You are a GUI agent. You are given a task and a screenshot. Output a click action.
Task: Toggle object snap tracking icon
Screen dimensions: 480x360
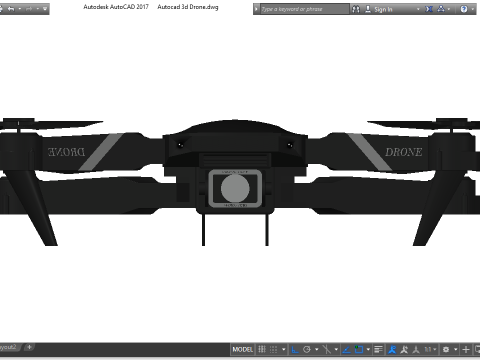tap(347, 349)
